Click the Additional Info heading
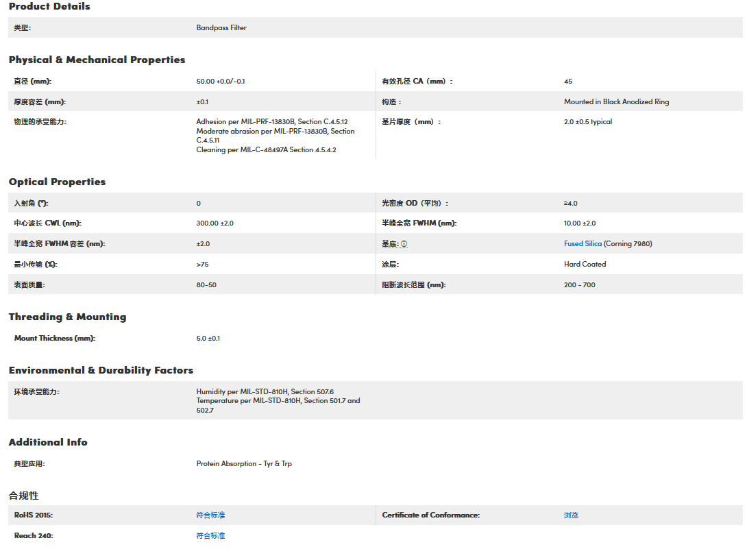The height and width of the screenshot is (560, 747). [x=48, y=443]
